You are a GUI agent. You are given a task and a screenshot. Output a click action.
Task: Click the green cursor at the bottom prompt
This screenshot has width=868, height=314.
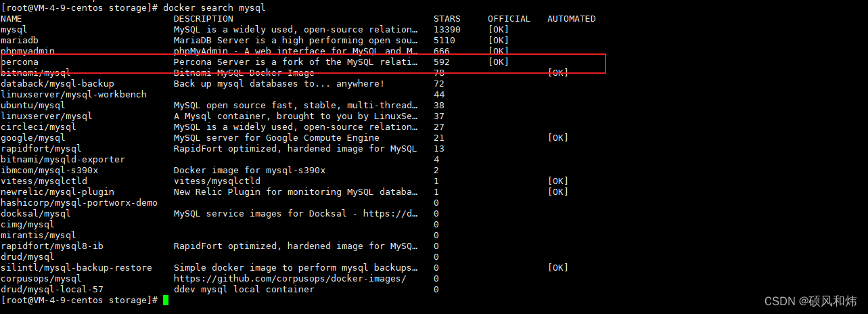pyautogui.click(x=166, y=300)
